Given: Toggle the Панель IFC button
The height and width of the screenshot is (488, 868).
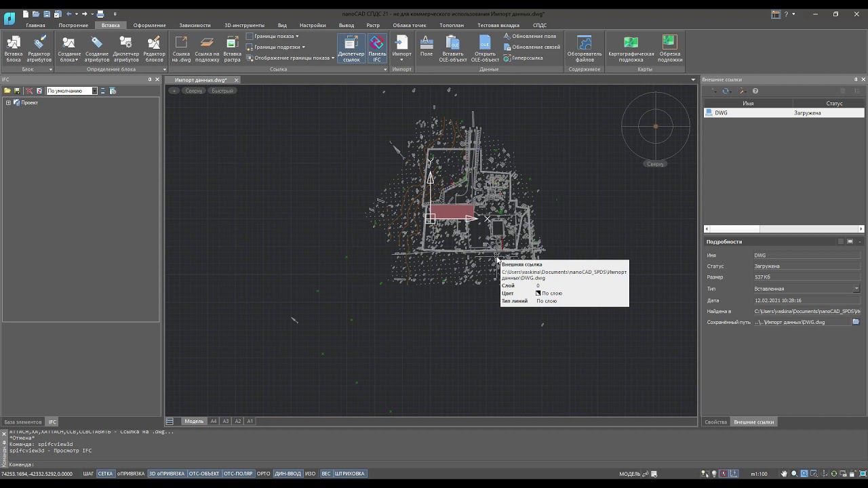Looking at the screenshot, I should [377, 49].
